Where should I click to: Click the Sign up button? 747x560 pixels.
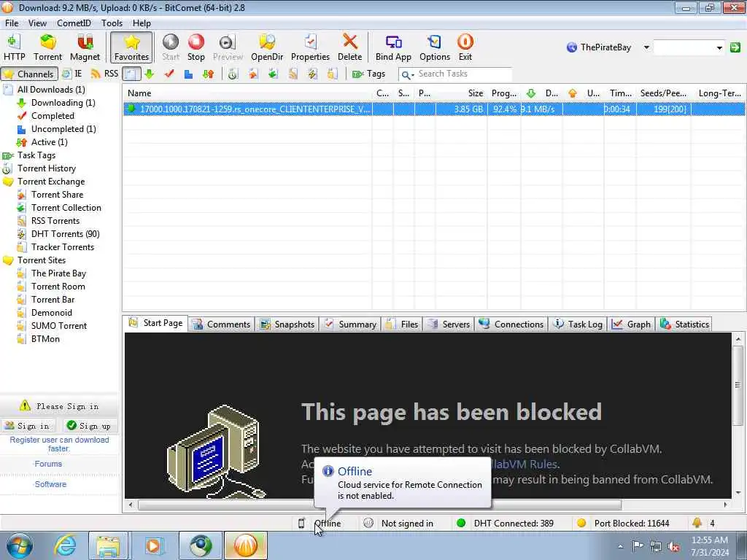click(x=89, y=426)
